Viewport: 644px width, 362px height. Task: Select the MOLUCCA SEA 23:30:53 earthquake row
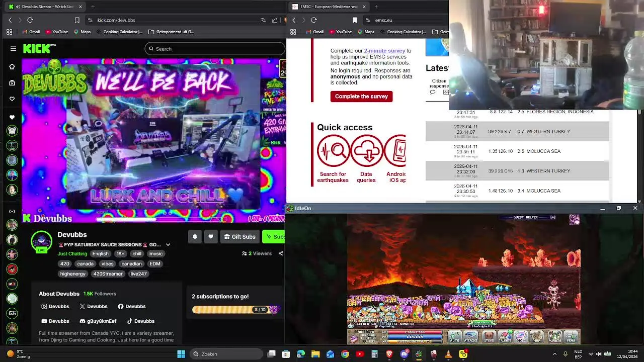517,191
